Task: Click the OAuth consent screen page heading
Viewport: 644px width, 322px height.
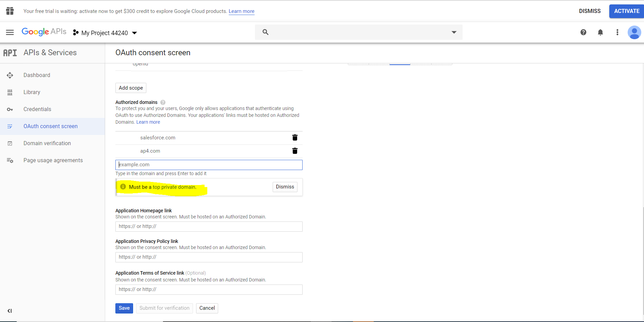Action: [x=153, y=53]
